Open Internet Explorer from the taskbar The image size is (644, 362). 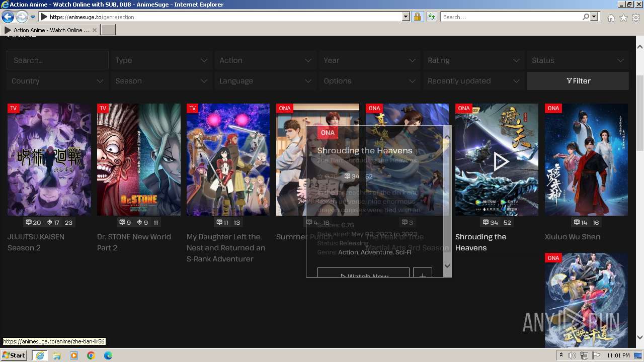pyautogui.click(x=39, y=355)
